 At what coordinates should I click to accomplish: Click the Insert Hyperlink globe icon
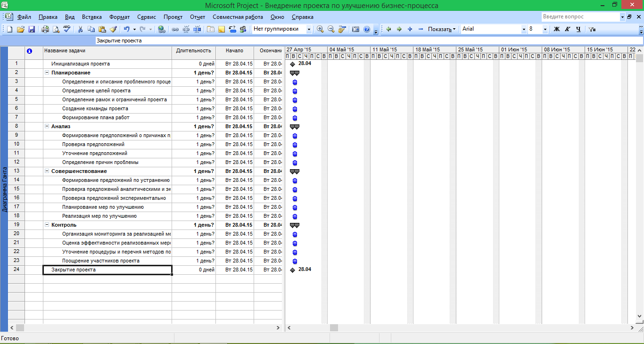[162, 29]
